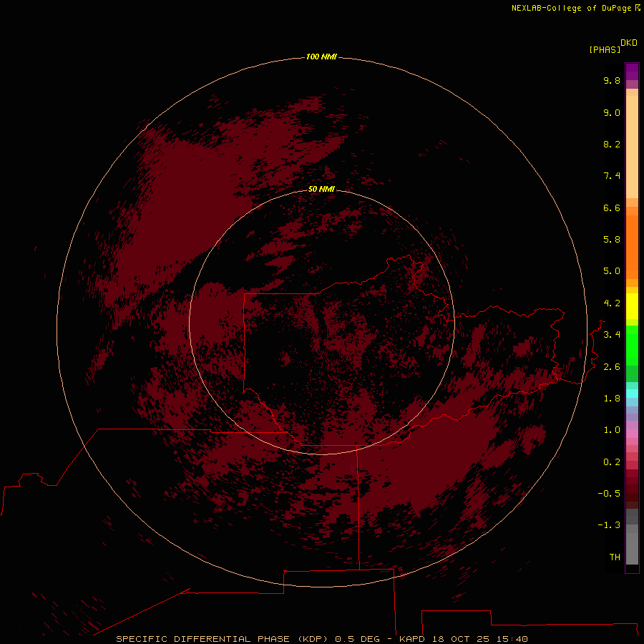Click the 5.8 scale value
Screen dimensions: 644x644
click(612, 240)
